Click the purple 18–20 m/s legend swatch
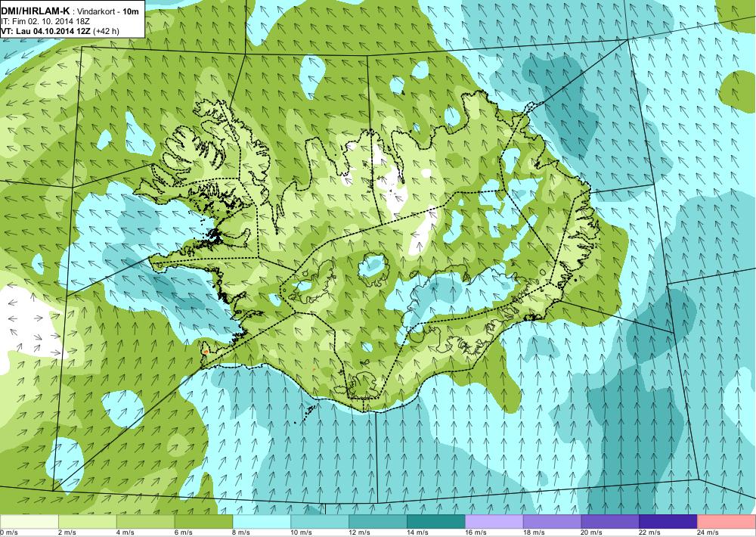 pos(552,521)
